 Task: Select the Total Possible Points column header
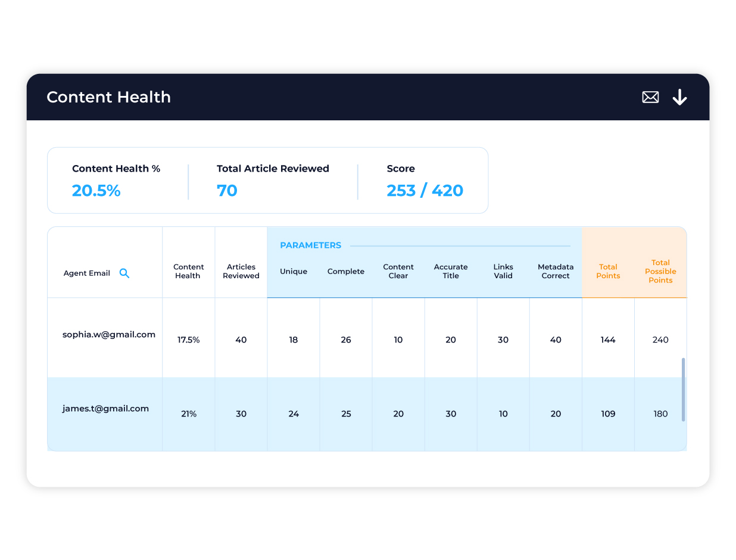pos(660,271)
